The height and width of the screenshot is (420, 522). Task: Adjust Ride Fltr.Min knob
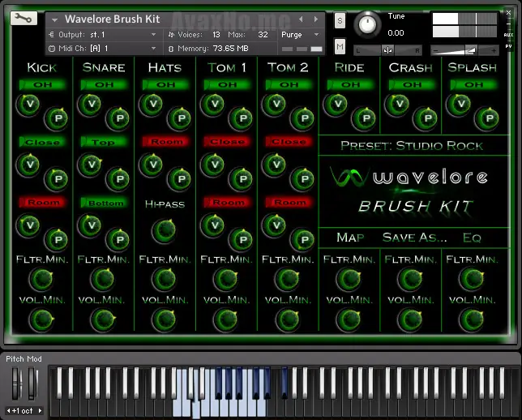coord(349,280)
